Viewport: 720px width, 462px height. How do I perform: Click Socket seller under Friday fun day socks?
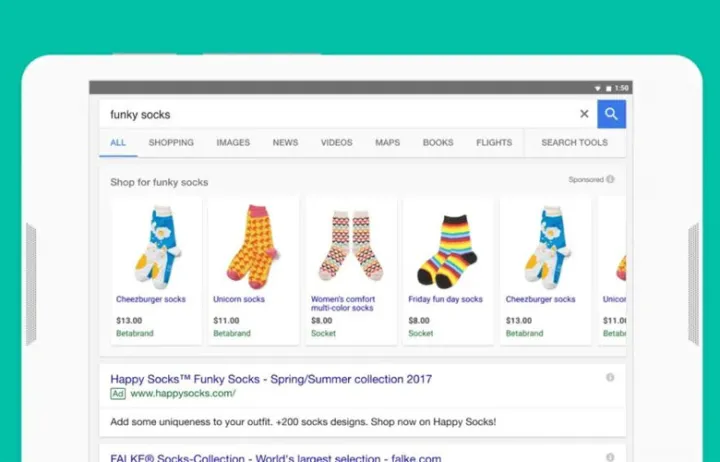click(421, 333)
